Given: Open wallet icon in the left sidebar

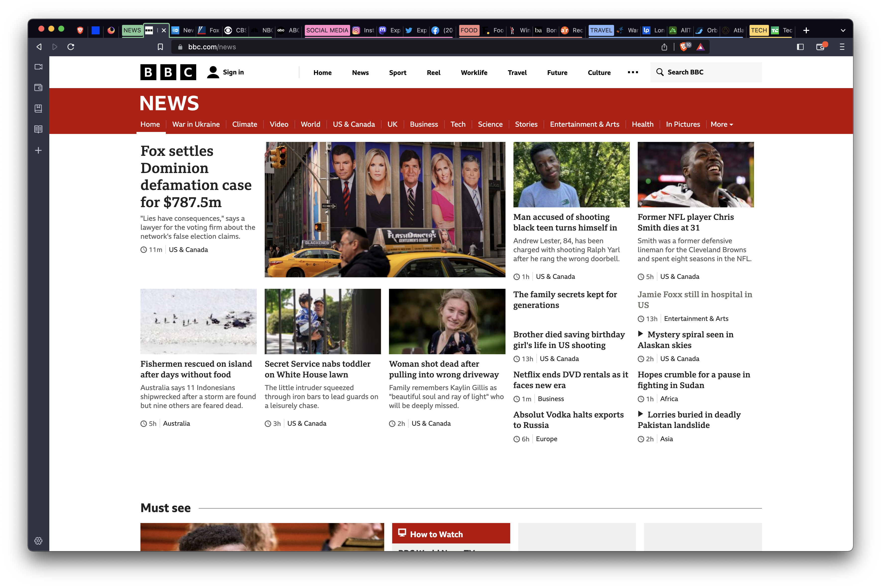Looking at the screenshot, I should 38,87.
